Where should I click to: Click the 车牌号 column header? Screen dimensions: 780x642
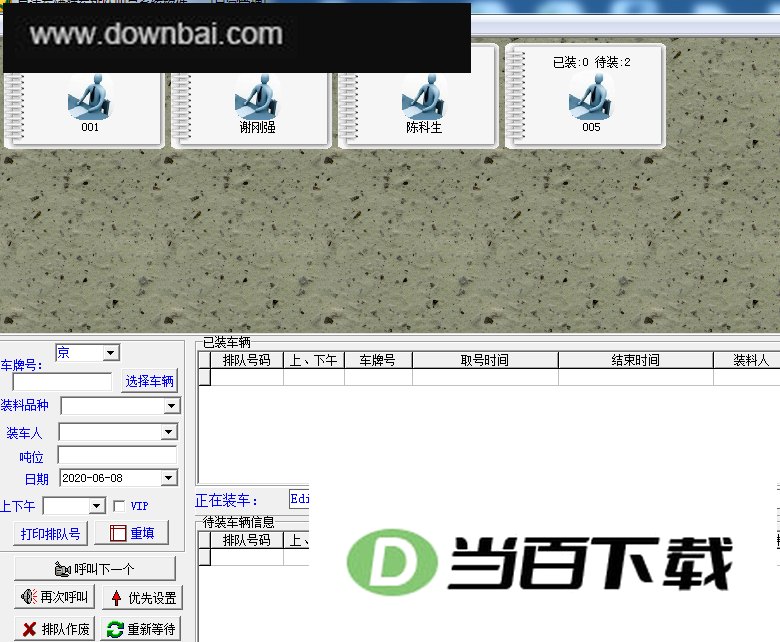tap(378, 360)
